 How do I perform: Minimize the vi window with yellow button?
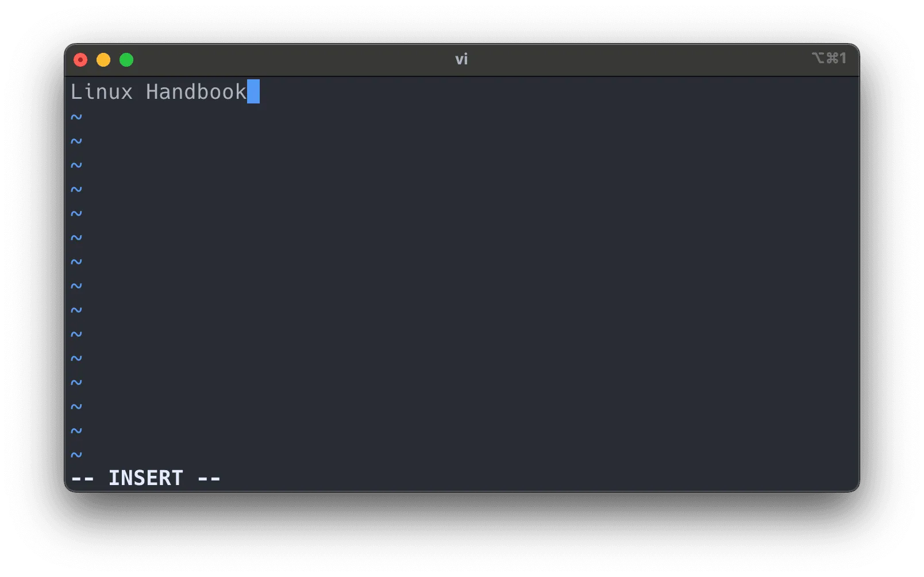103,60
